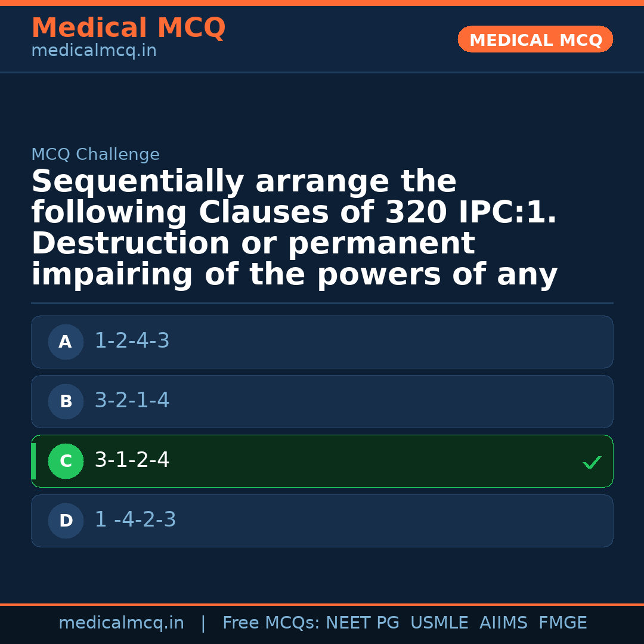Image resolution: width=644 pixels, height=644 pixels.
Task: Open option C details panel
Action: [322, 461]
